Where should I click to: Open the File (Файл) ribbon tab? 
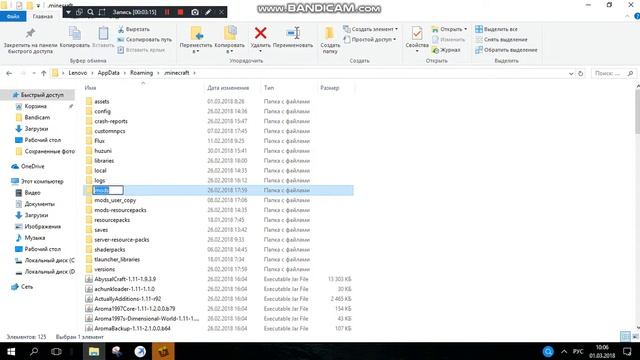coord(13,16)
